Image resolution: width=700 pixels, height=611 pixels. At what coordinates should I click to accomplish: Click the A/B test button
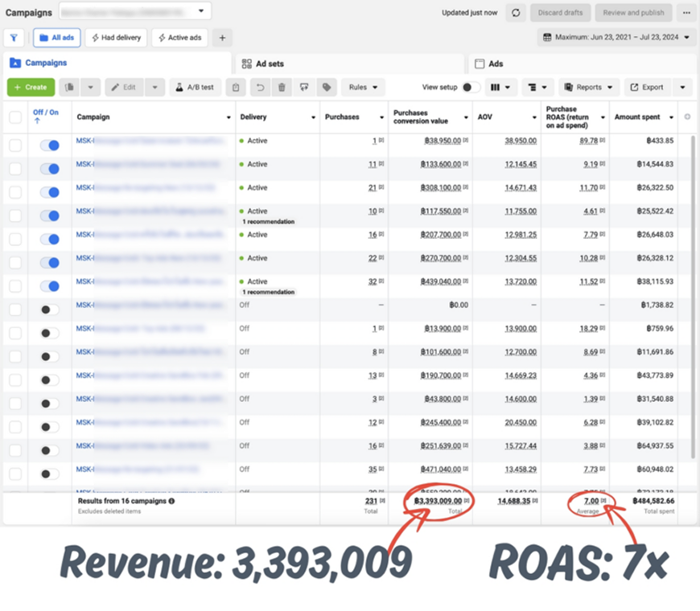coord(194,88)
